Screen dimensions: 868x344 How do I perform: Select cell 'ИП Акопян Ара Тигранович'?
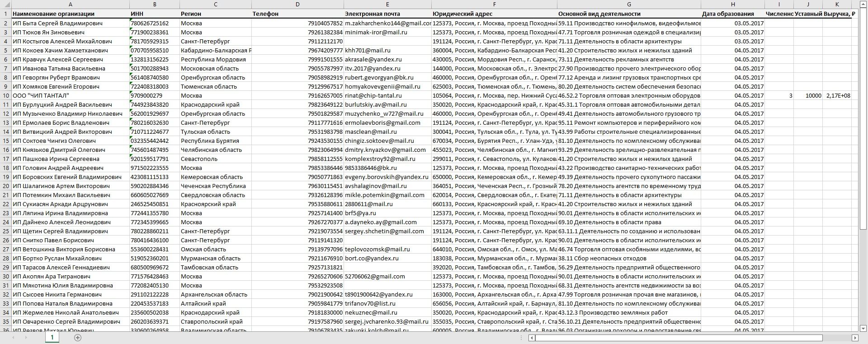click(x=70, y=276)
